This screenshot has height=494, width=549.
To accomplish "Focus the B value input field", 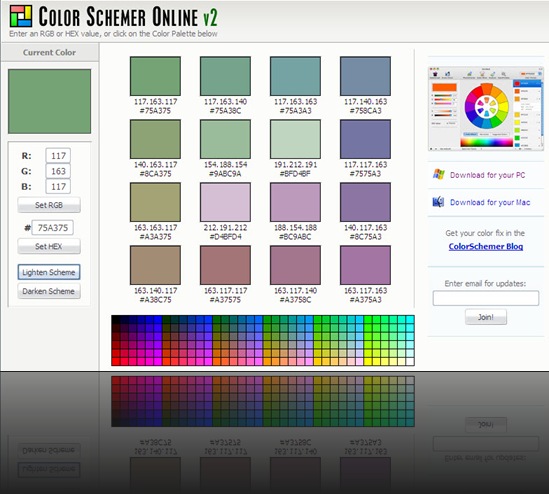I will (x=58, y=187).
